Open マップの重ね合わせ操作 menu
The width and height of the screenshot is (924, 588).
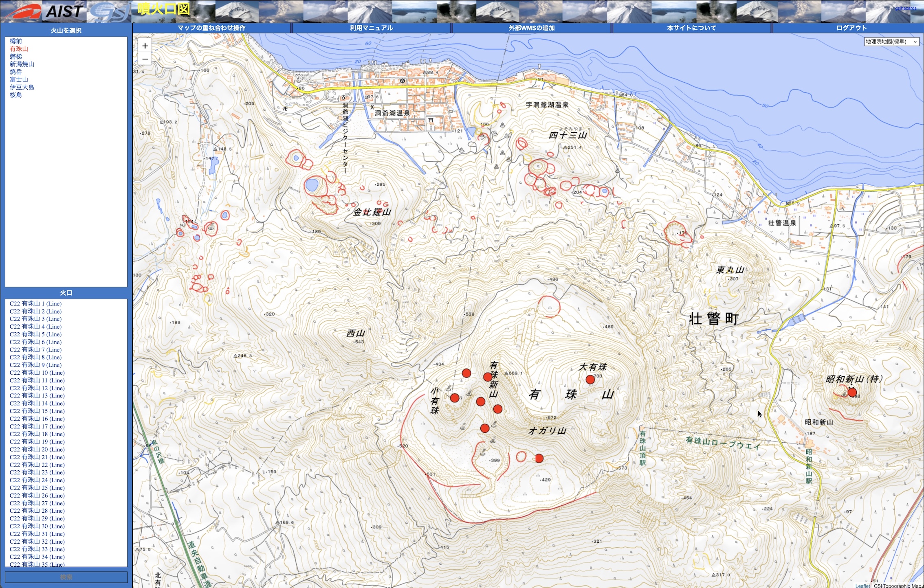[x=211, y=28]
